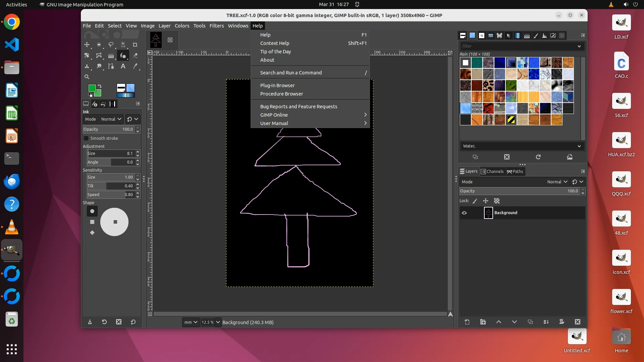Enable the Smooth stroke checkbox
This screenshot has height=362, width=644.
(x=86, y=138)
